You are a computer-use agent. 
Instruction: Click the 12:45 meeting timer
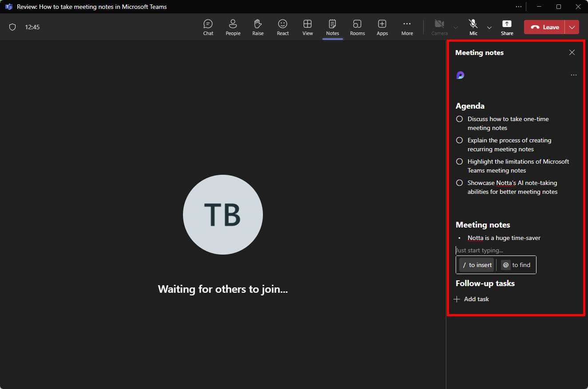32,27
